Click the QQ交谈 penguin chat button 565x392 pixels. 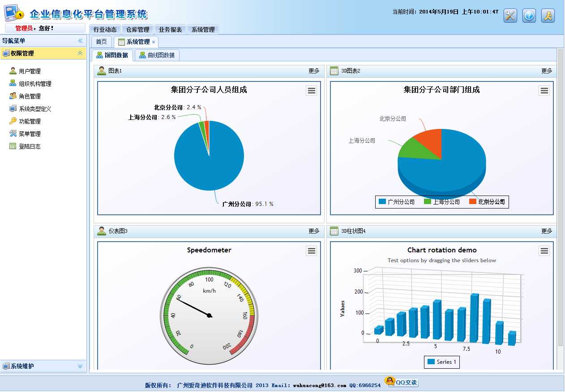coord(402,382)
